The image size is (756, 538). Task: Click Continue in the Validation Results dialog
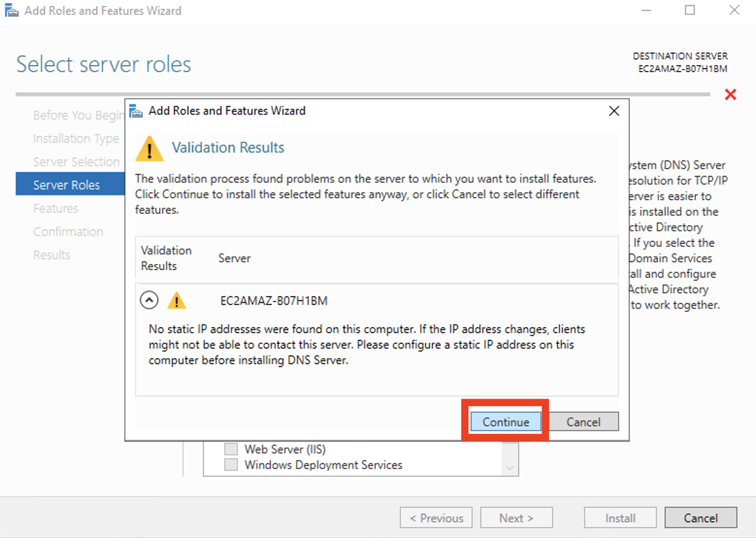505,421
